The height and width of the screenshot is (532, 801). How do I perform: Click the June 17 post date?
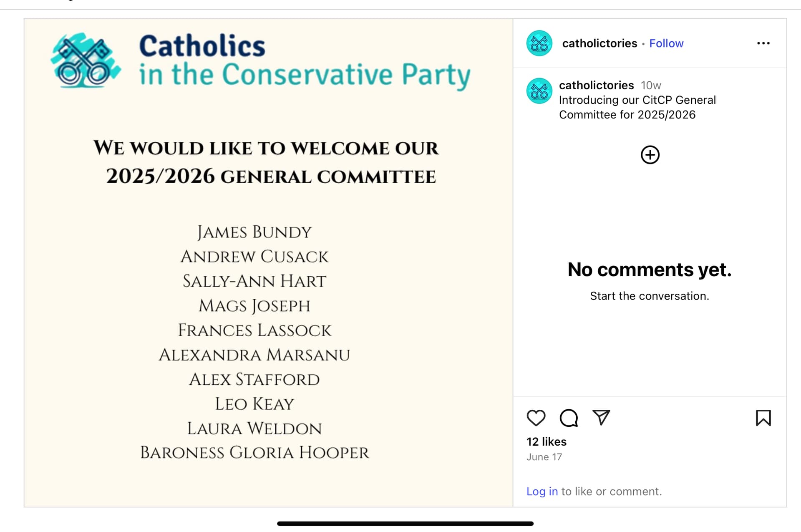(x=544, y=457)
